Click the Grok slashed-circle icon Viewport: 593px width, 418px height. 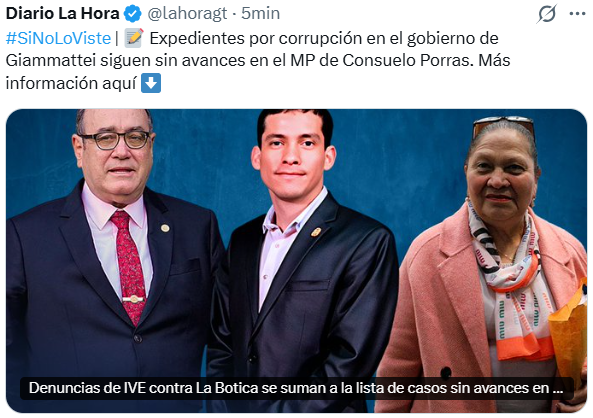(x=547, y=14)
